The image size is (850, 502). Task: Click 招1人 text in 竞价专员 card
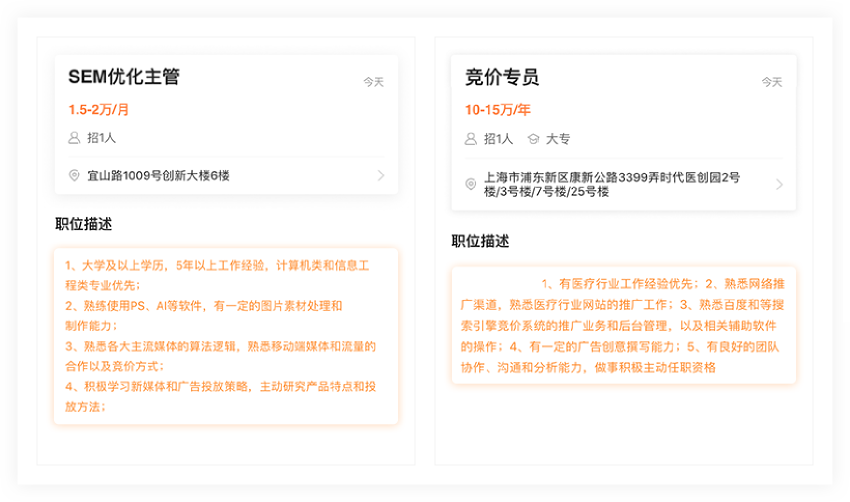pyautogui.click(x=498, y=139)
